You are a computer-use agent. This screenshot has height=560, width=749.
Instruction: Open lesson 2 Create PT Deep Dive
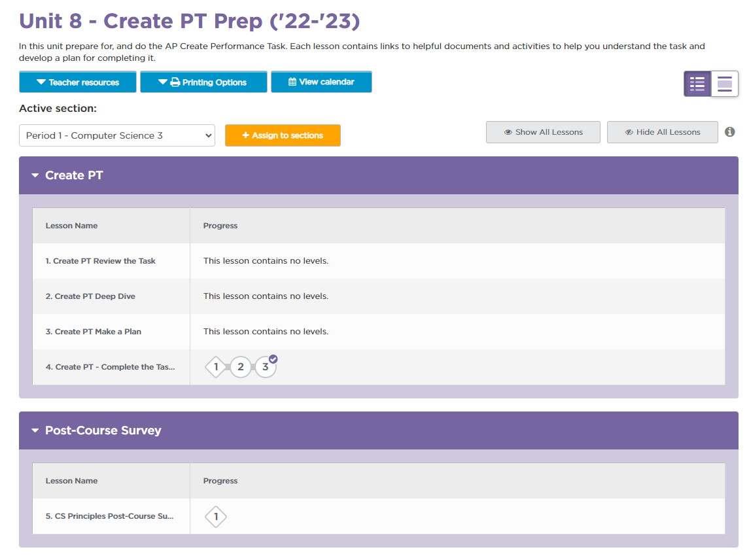pyautogui.click(x=90, y=296)
